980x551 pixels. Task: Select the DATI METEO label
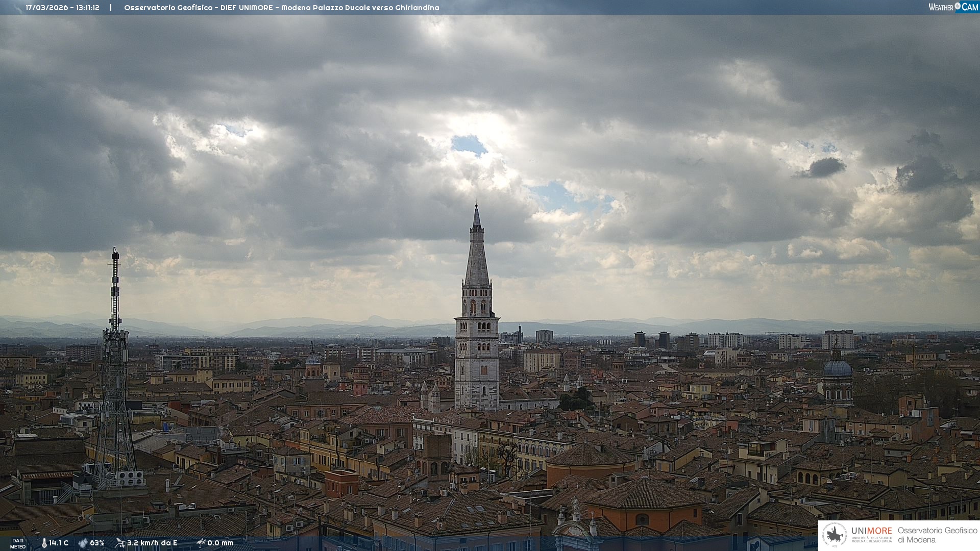click(18, 543)
